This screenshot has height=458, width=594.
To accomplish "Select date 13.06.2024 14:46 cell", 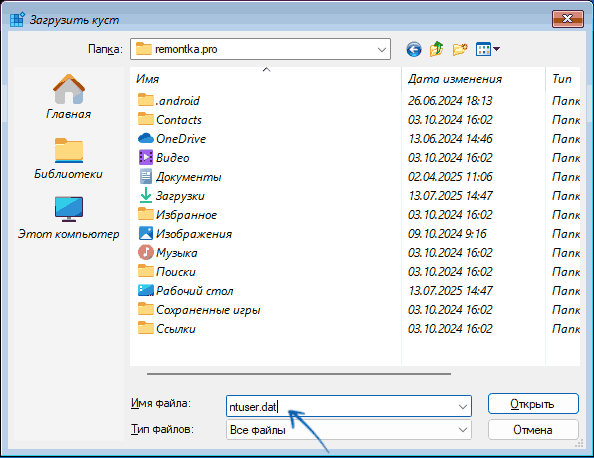I will coord(450,139).
